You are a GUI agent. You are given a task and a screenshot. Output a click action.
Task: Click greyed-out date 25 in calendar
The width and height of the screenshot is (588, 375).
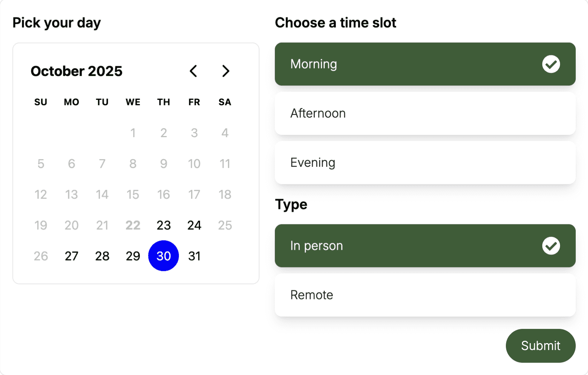click(x=225, y=225)
